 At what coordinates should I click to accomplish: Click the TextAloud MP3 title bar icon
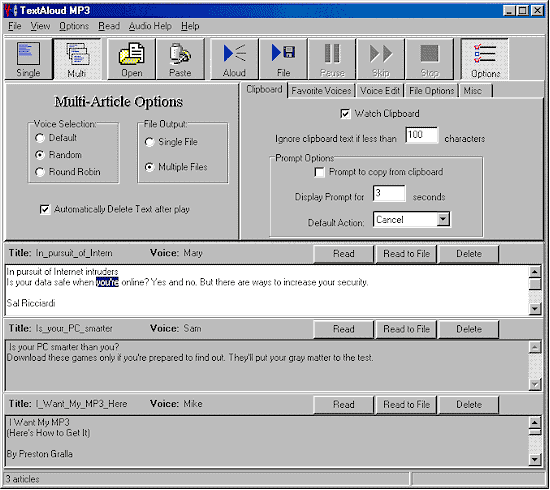coord(11,11)
